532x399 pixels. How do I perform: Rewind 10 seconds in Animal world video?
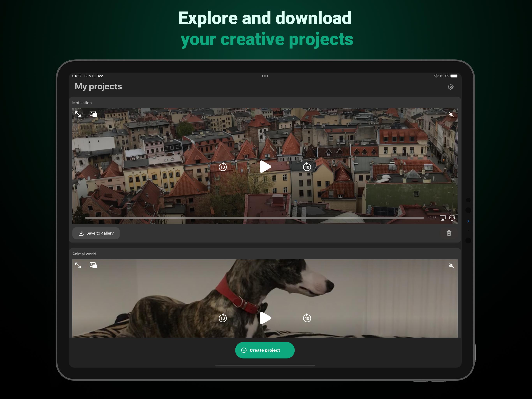[x=223, y=318]
